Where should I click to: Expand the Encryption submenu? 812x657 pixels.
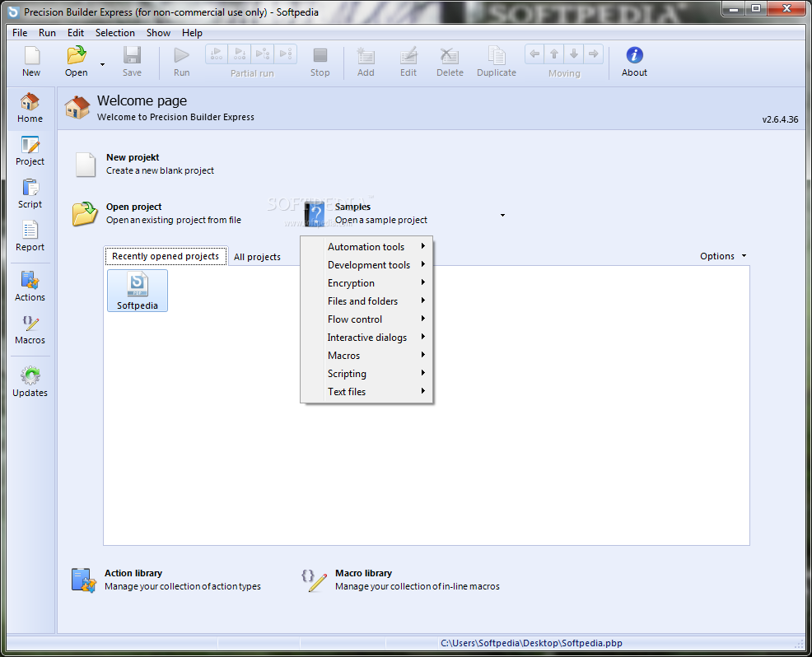pyautogui.click(x=366, y=283)
